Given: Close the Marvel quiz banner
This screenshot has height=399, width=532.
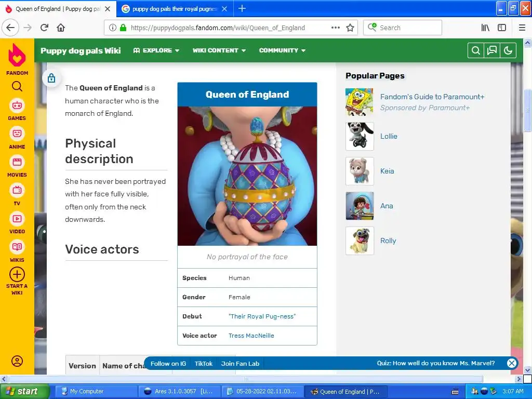Looking at the screenshot, I should click(x=512, y=363).
